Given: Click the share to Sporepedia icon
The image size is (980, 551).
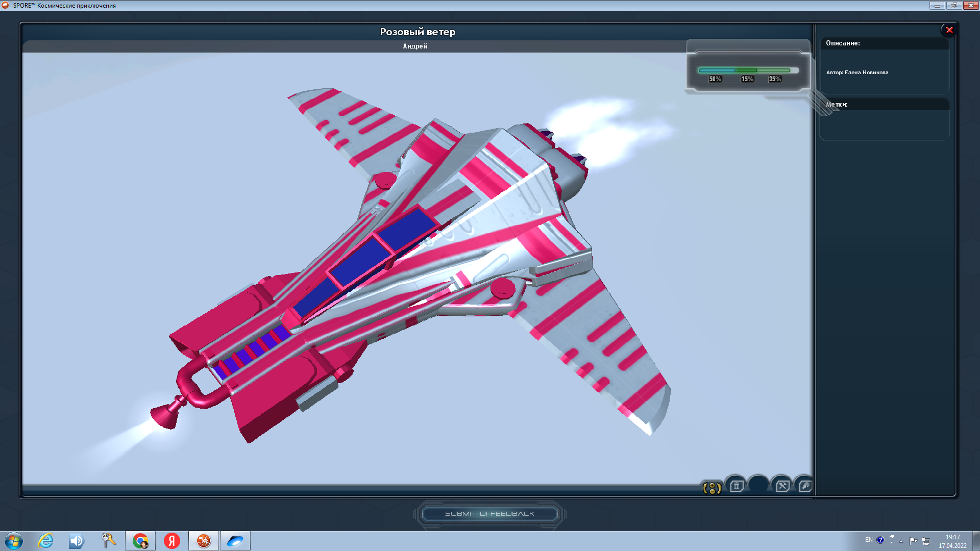Looking at the screenshot, I should click(x=805, y=486).
